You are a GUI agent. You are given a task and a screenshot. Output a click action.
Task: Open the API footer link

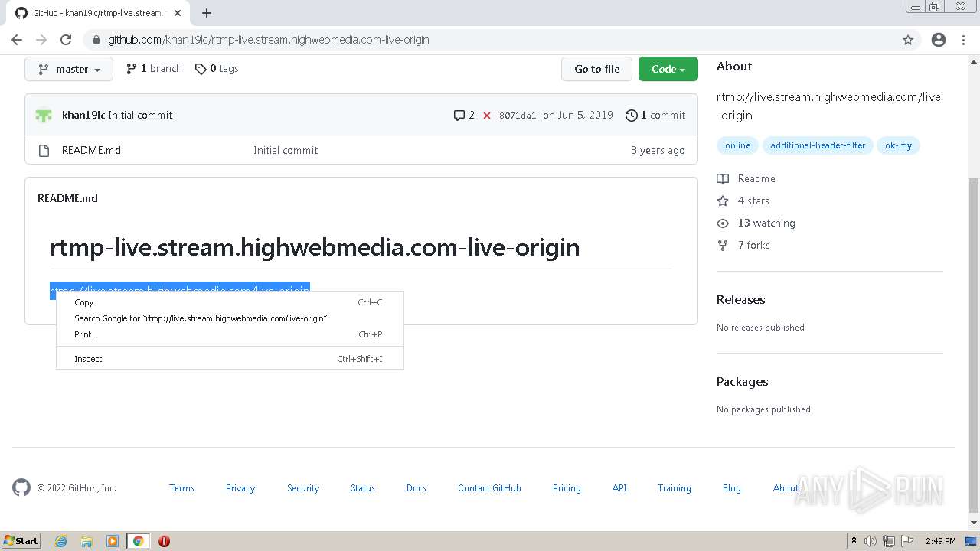(x=619, y=487)
